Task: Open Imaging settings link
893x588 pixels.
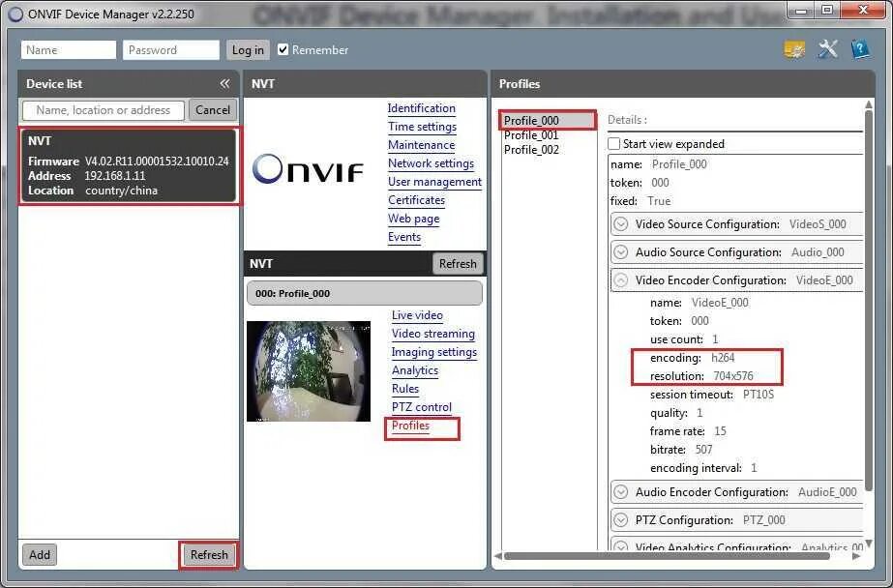Action: pos(434,352)
